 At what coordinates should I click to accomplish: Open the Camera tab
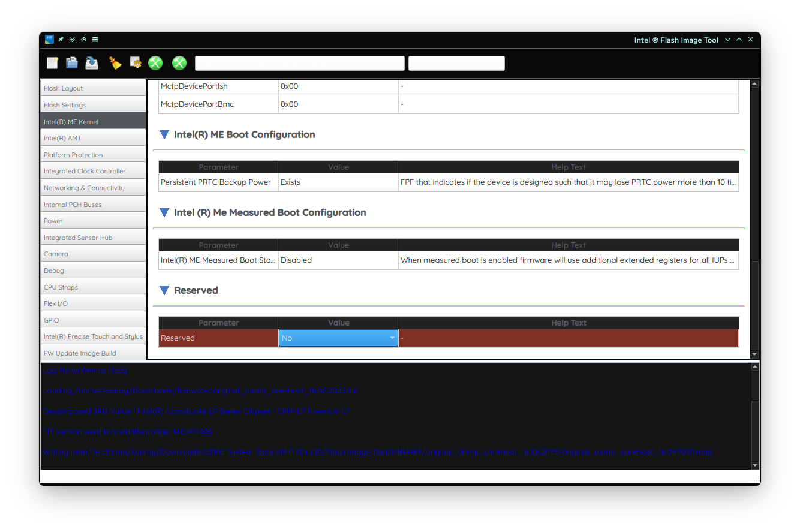click(93, 254)
